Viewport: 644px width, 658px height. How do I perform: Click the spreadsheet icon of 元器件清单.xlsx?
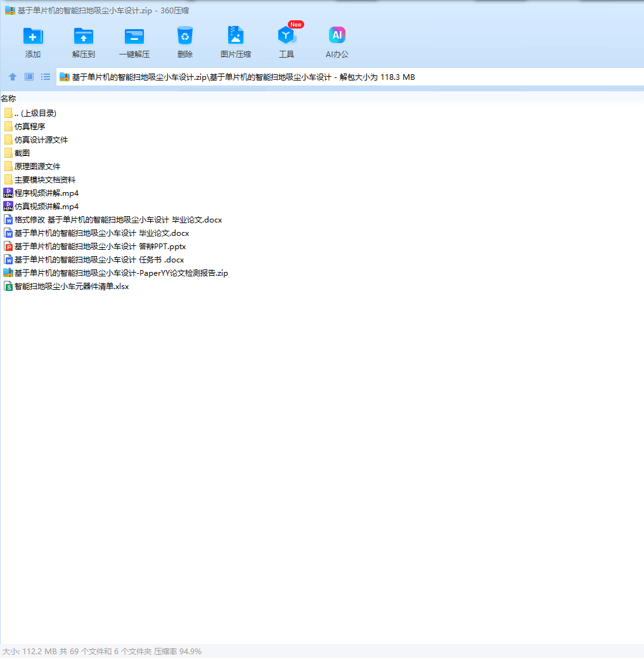tap(8, 286)
